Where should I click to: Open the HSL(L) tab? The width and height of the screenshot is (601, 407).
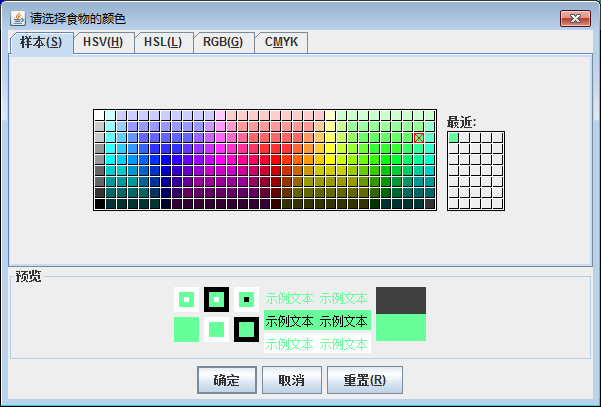coord(163,42)
